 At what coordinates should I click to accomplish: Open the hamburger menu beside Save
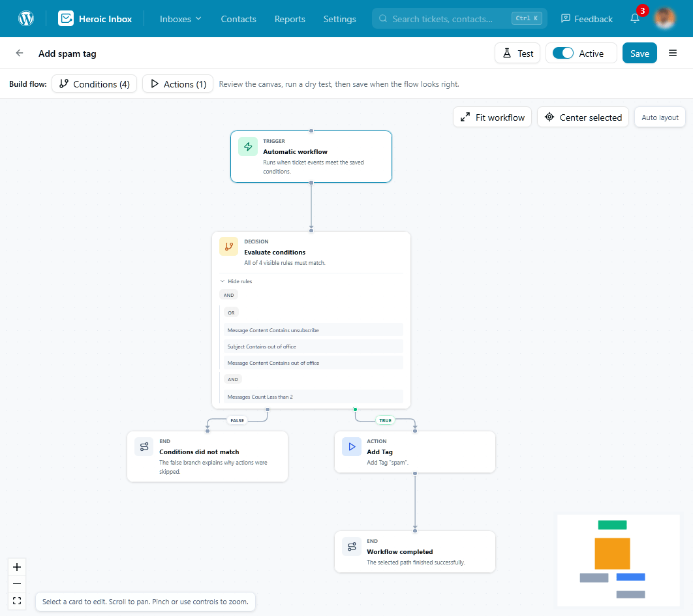(x=673, y=53)
